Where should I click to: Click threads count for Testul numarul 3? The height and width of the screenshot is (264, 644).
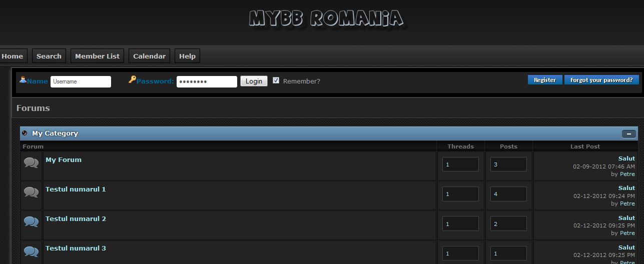pyautogui.click(x=460, y=253)
